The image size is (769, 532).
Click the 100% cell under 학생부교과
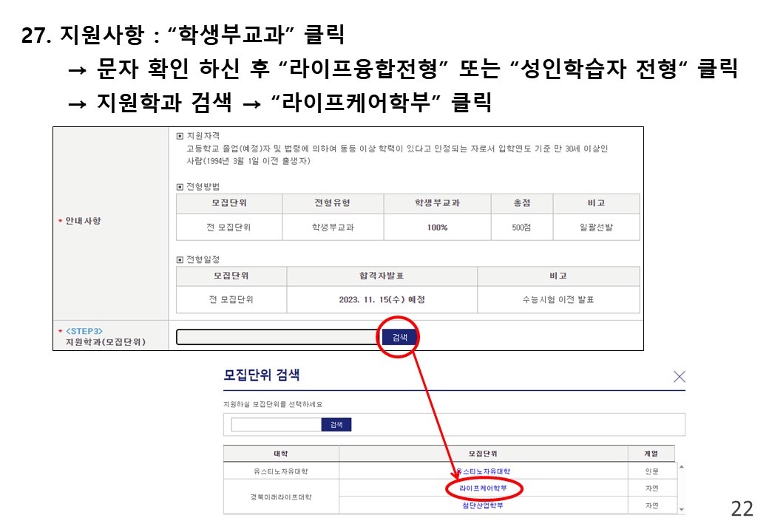[437, 228]
